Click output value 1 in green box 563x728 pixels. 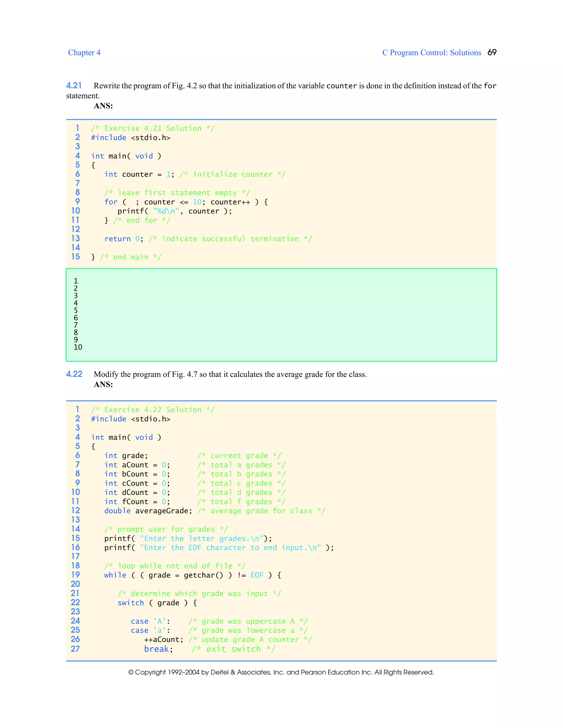point(76,281)
